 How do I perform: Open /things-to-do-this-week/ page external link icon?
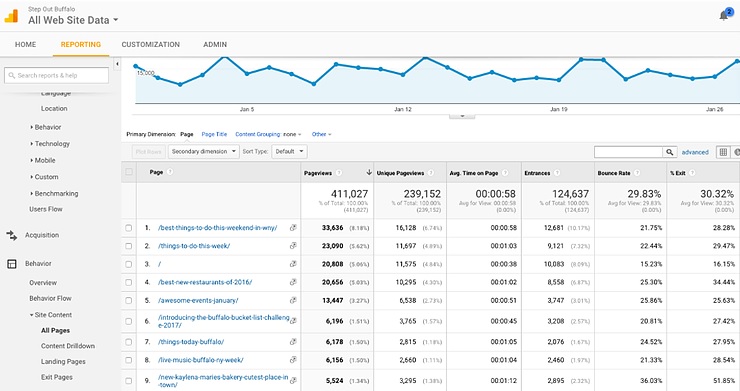[293, 246]
